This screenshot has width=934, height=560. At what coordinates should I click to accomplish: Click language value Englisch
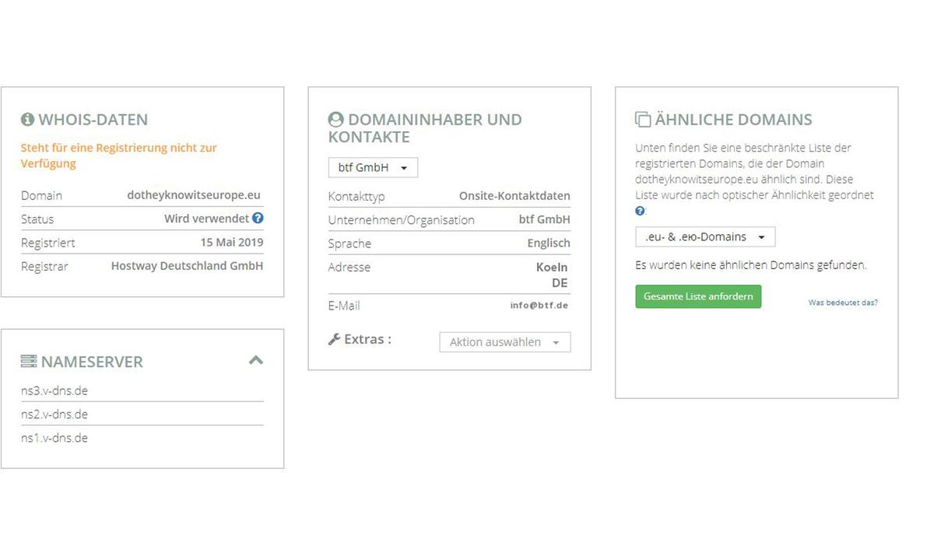click(549, 243)
